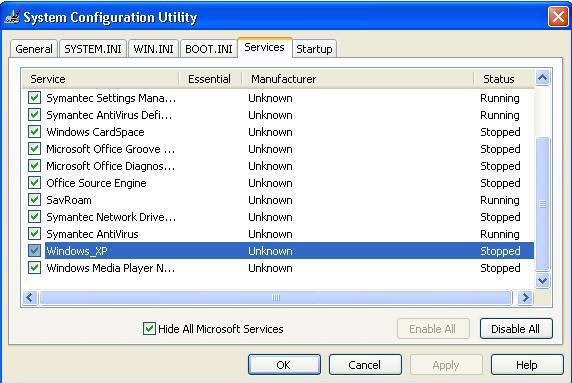Click Unknown manufacturer in Office Source Engine row
The width and height of the screenshot is (572, 383).
coord(270,183)
